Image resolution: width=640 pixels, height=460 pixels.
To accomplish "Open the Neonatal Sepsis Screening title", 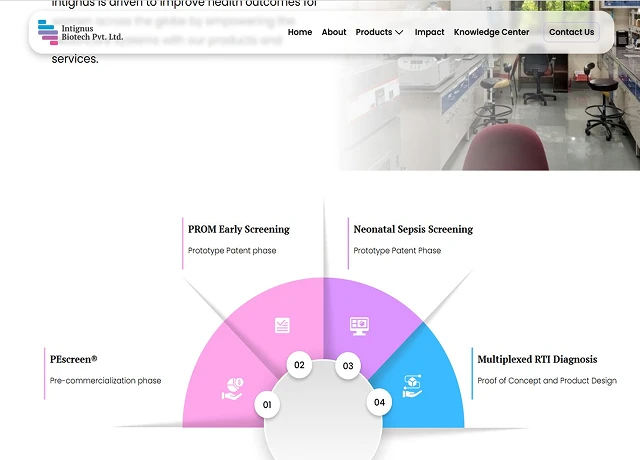I will 413,229.
